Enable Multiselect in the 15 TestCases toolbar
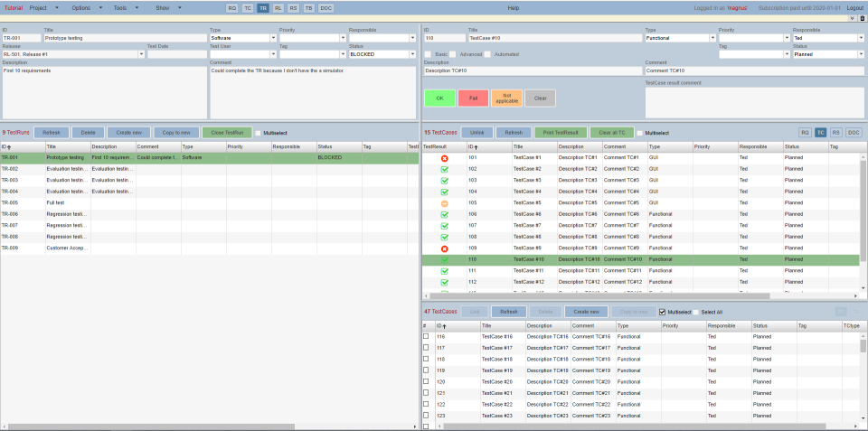 point(639,133)
